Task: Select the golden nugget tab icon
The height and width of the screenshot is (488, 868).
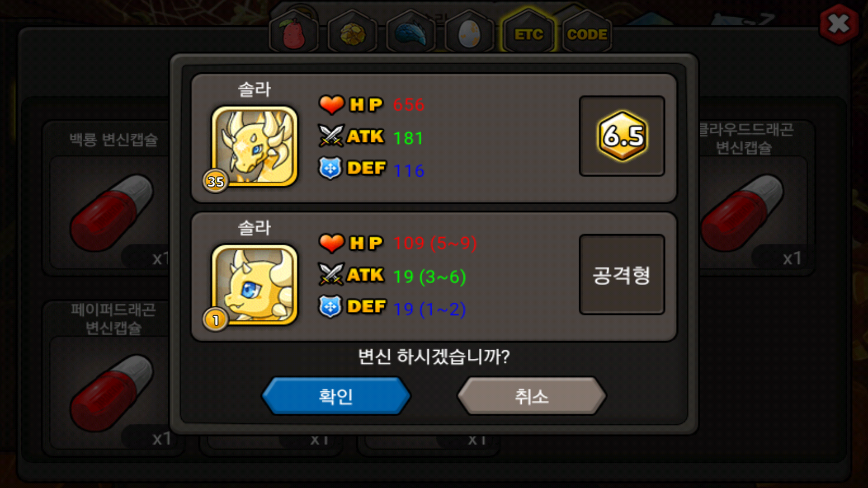Action: pyautogui.click(x=353, y=33)
